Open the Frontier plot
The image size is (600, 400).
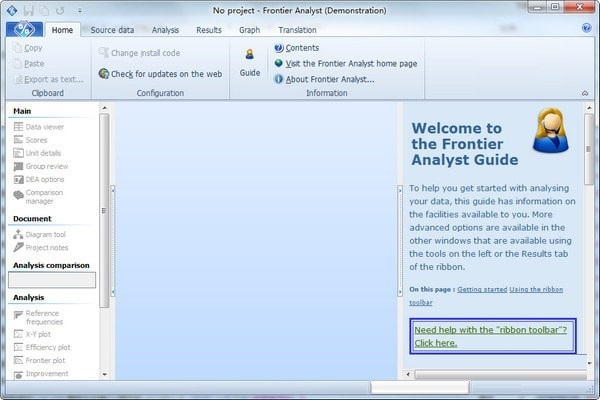[39, 360]
